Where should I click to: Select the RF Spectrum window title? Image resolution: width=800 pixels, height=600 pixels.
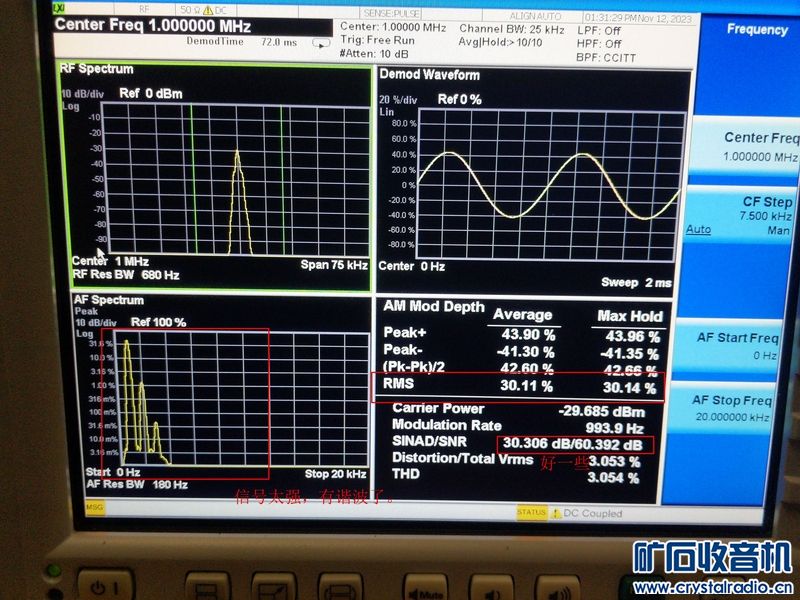coord(97,69)
